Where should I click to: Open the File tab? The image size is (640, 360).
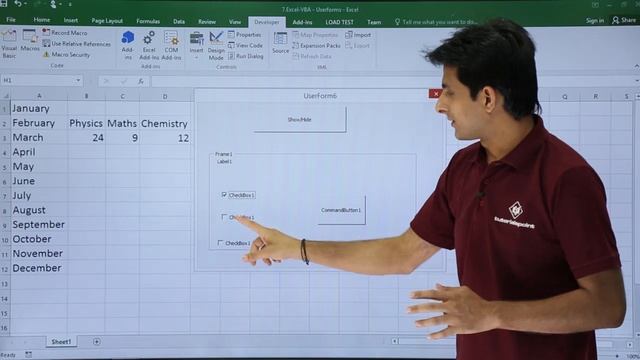(x=11, y=20)
